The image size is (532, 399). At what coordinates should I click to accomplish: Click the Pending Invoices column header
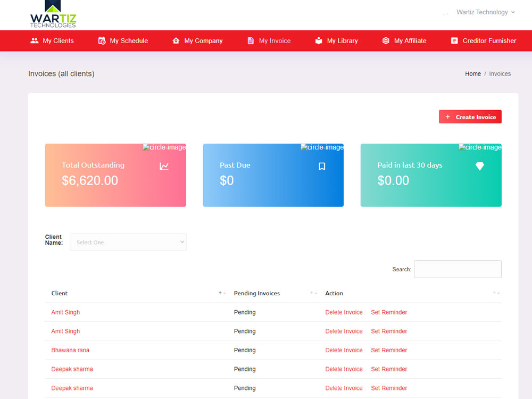[257, 293]
